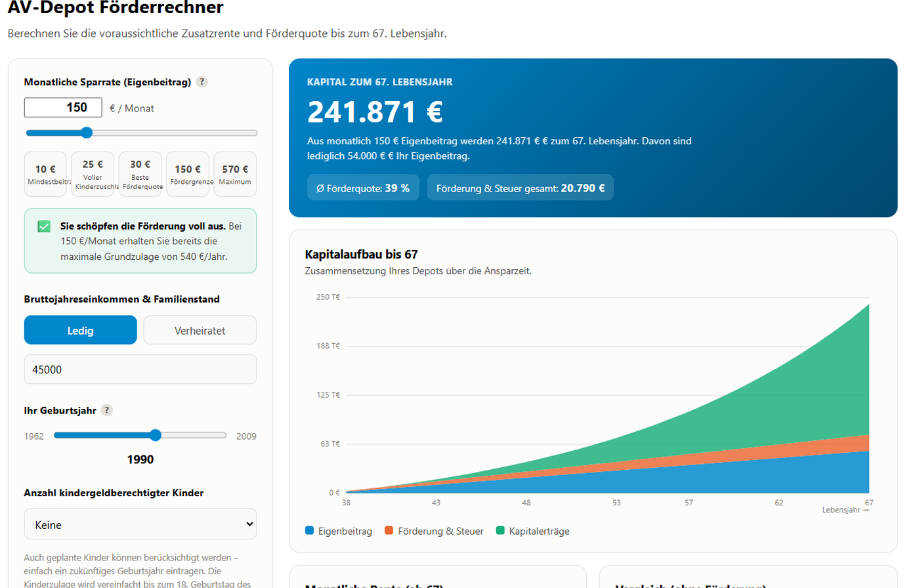Show help icon next to Ihr Geburtsjahr
Viewport: 919px width, 588px height.
click(x=107, y=410)
